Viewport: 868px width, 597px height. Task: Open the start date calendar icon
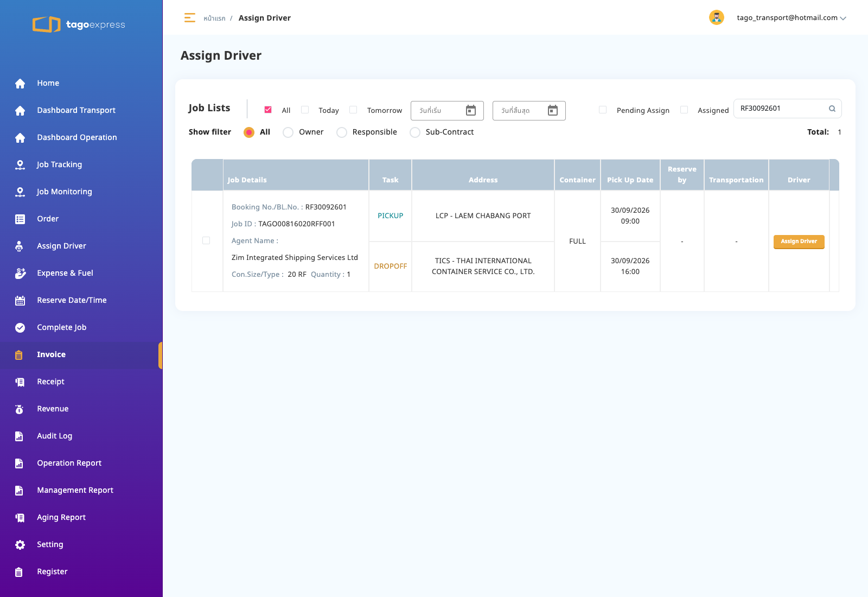pos(471,111)
